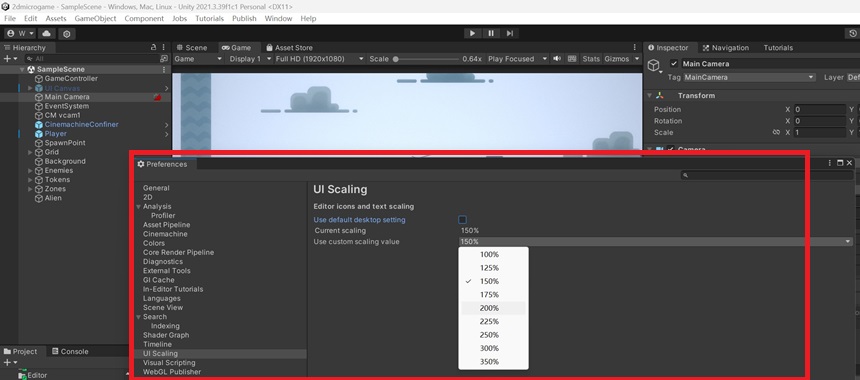Switch to the Console tab
Viewport: 860px width, 380px height.
click(x=70, y=351)
